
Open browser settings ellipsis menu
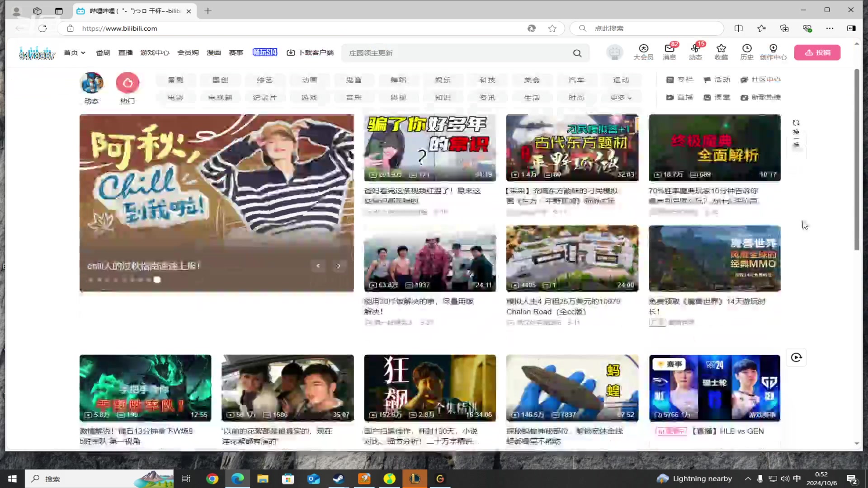[830, 28]
